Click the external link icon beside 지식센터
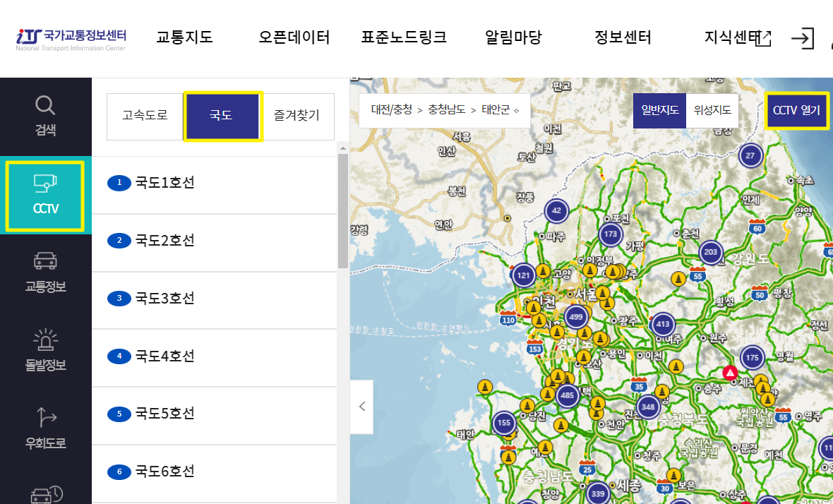The width and height of the screenshot is (833, 504). 763,38
